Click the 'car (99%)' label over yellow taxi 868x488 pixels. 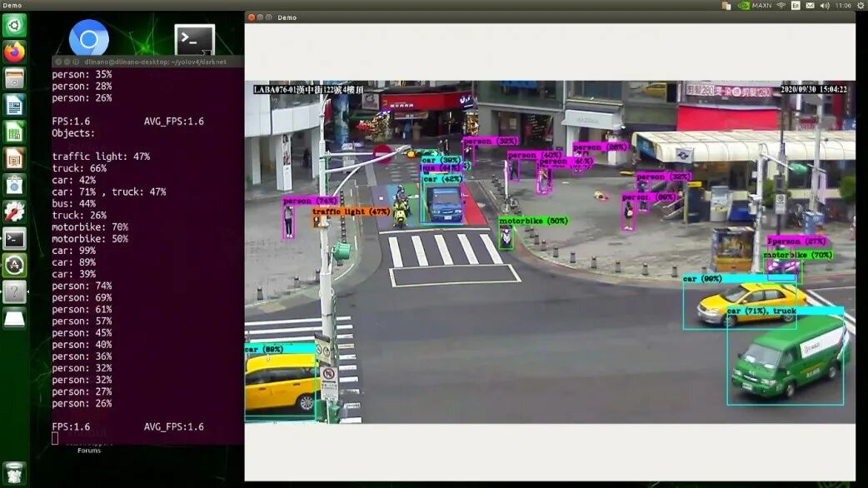point(702,279)
